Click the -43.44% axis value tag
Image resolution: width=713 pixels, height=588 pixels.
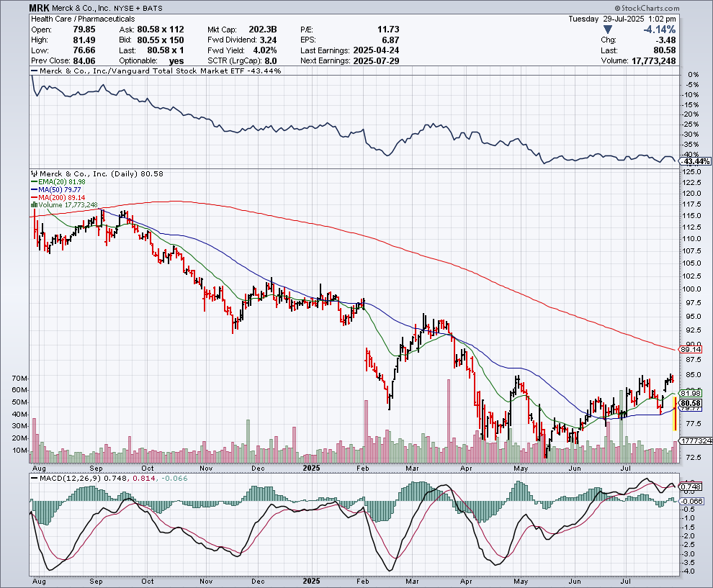tap(695, 161)
